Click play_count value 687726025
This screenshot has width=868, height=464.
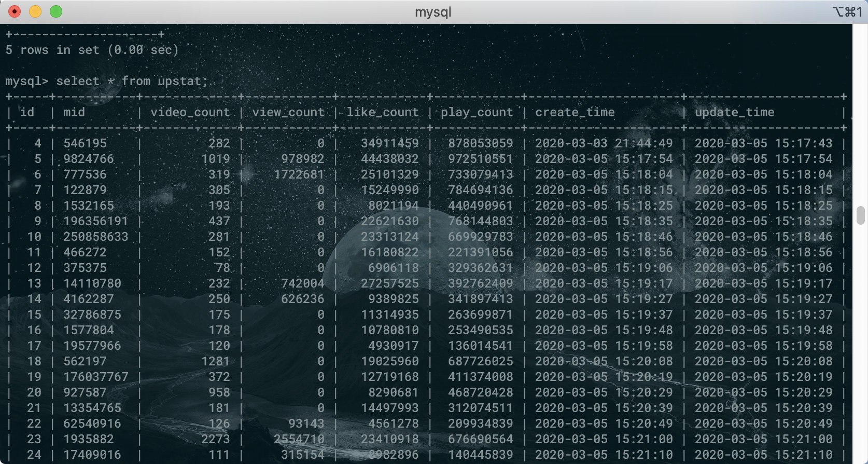click(x=481, y=362)
